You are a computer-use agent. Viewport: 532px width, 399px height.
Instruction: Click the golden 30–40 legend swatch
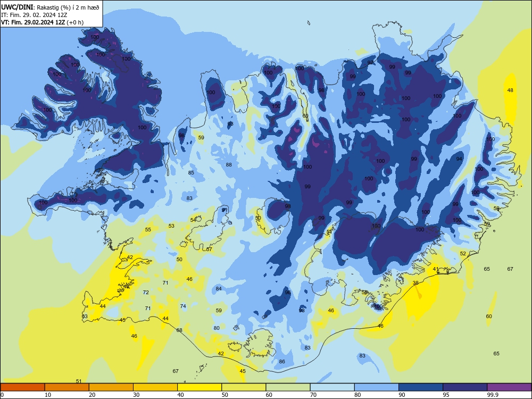click(155, 387)
